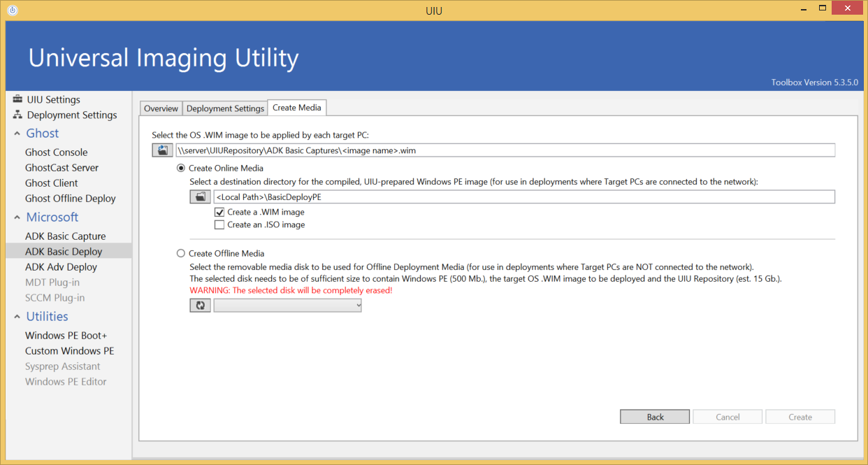
Task: Click the UIU app icon in title bar
Action: [x=12, y=10]
